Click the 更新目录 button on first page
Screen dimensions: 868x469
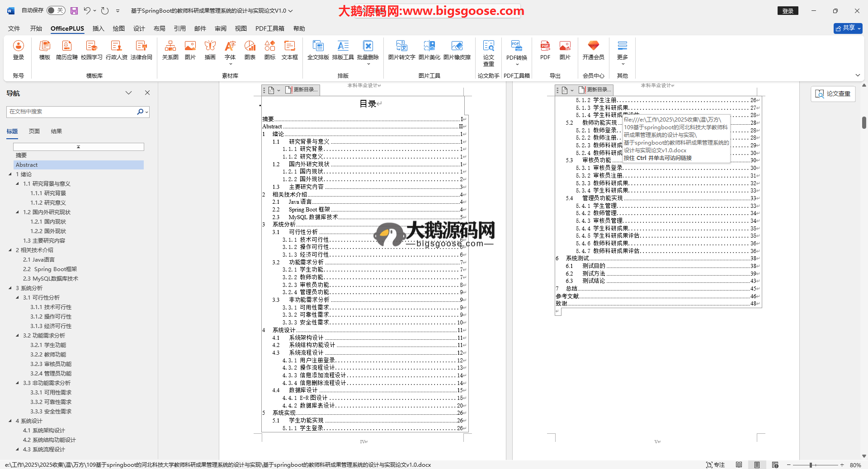click(x=302, y=90)
